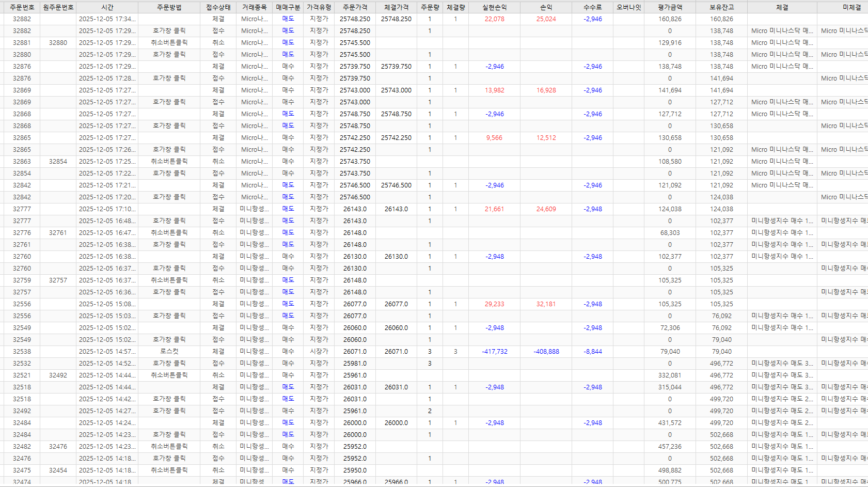Select the 시장가 price type cell
Image resolution: width=868 pixels, height=487 pixels.
pyautogui.click(x=319, y=352)
